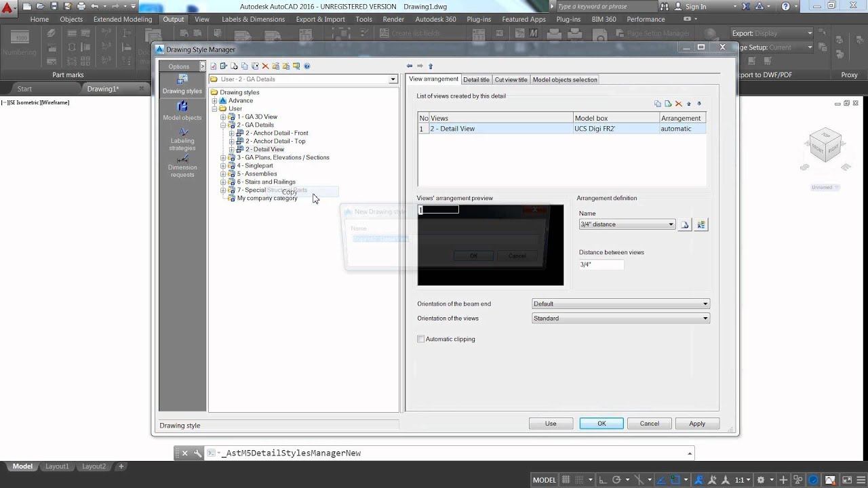Viewport: 868px width, 488px height.
Task: Expand the Advance tree node
Action: [x=214, y=100]
